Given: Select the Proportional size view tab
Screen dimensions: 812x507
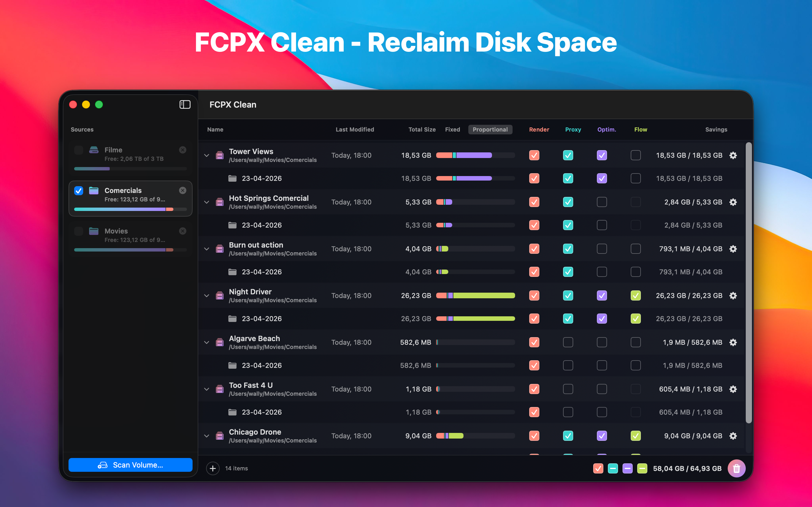Looking at the screenshot, I should coord(490,130).
